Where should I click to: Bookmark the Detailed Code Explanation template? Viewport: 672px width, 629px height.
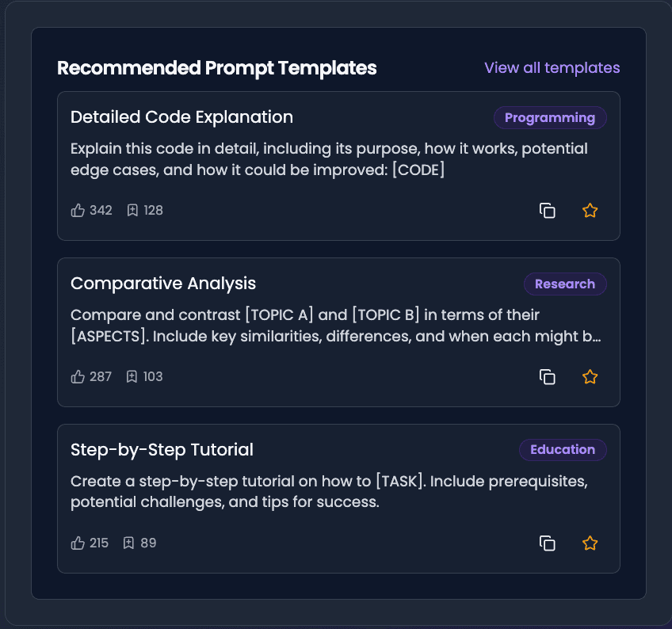132,211
